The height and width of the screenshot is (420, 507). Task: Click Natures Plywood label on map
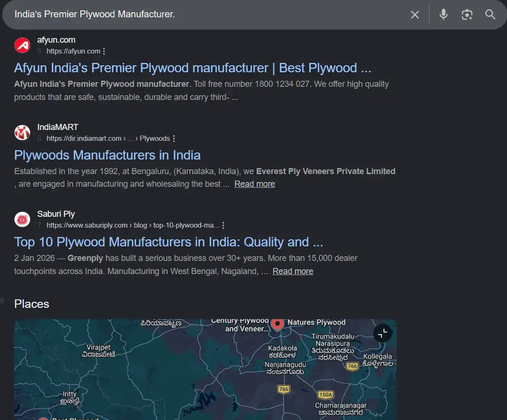click(316, 322)
